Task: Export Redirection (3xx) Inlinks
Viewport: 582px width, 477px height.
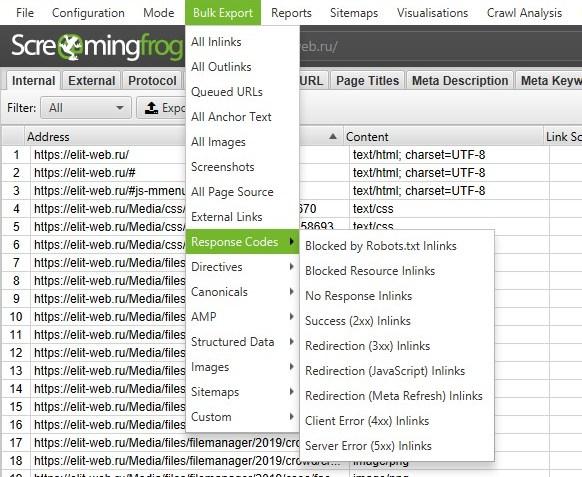Action: tap(397, 346)
